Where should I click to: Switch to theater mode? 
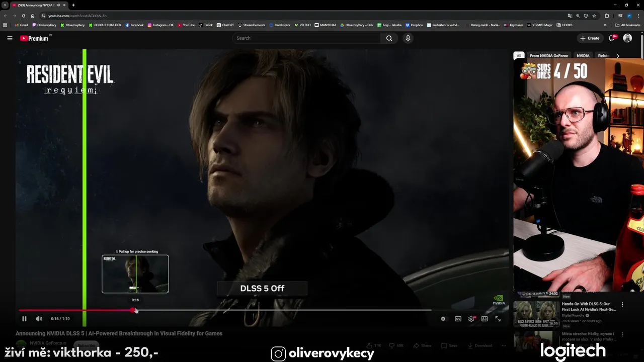tap(485, 319)
